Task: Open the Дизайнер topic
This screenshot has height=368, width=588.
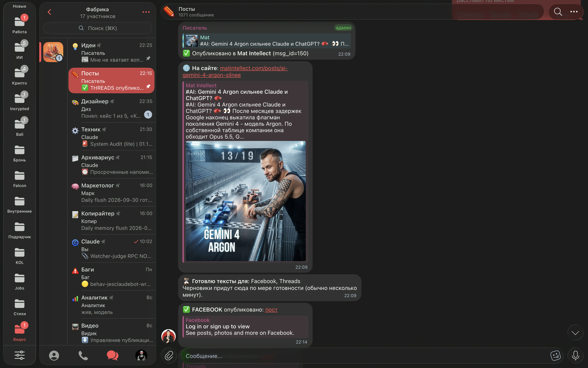Action: (112, 108)
